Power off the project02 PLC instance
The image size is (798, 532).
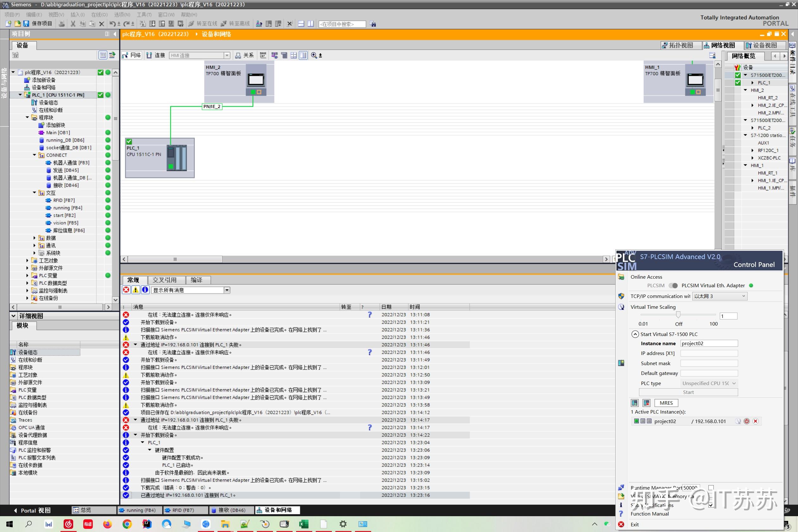[746, 421]
